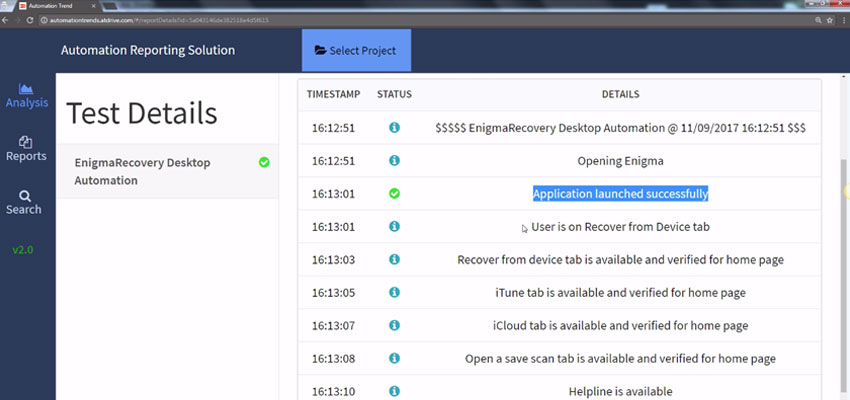Click timestamp 16:13:03
The width and height of the screenshot is (850, 400).
[x=333, y=260]
